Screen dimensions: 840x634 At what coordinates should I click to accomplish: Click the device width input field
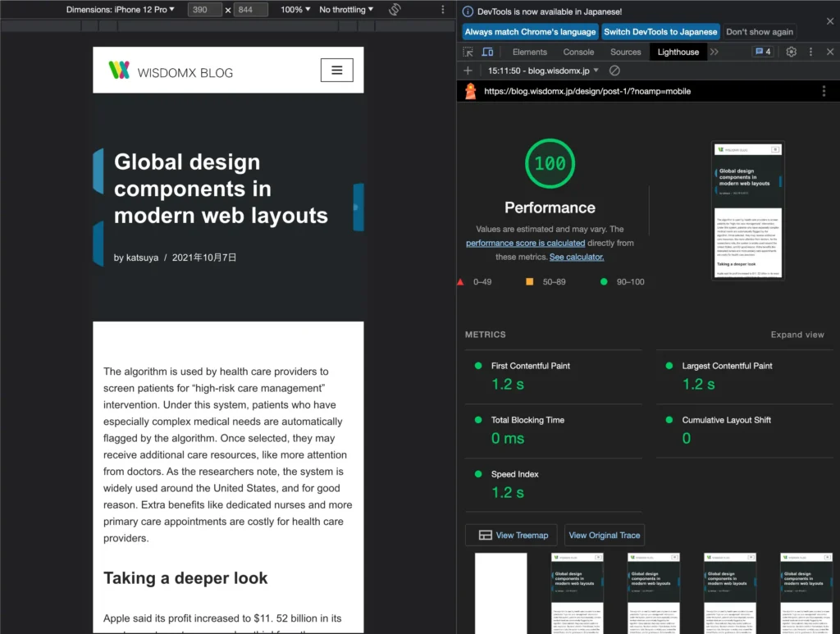point(204,10)
